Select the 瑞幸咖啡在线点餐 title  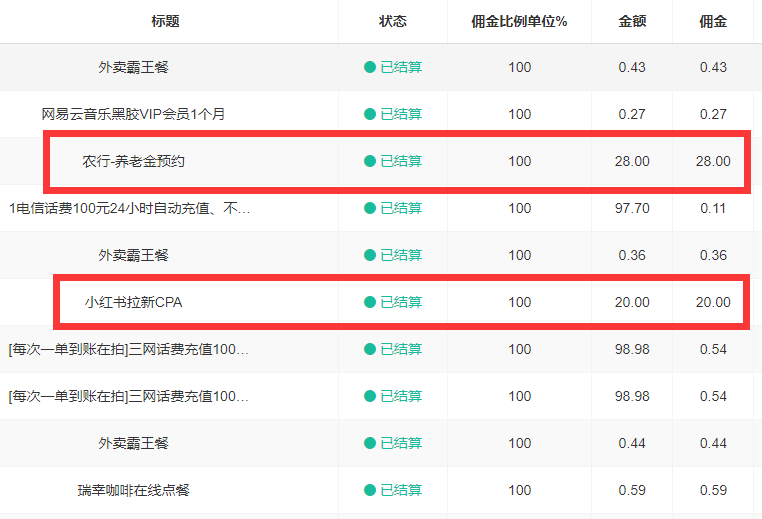[x=133, y=490]
